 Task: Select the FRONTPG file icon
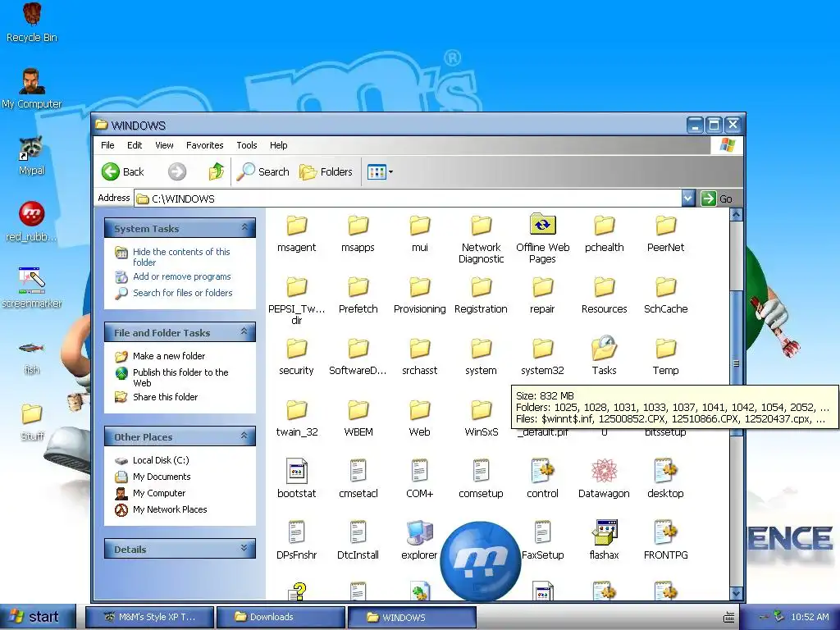(665, 533)
